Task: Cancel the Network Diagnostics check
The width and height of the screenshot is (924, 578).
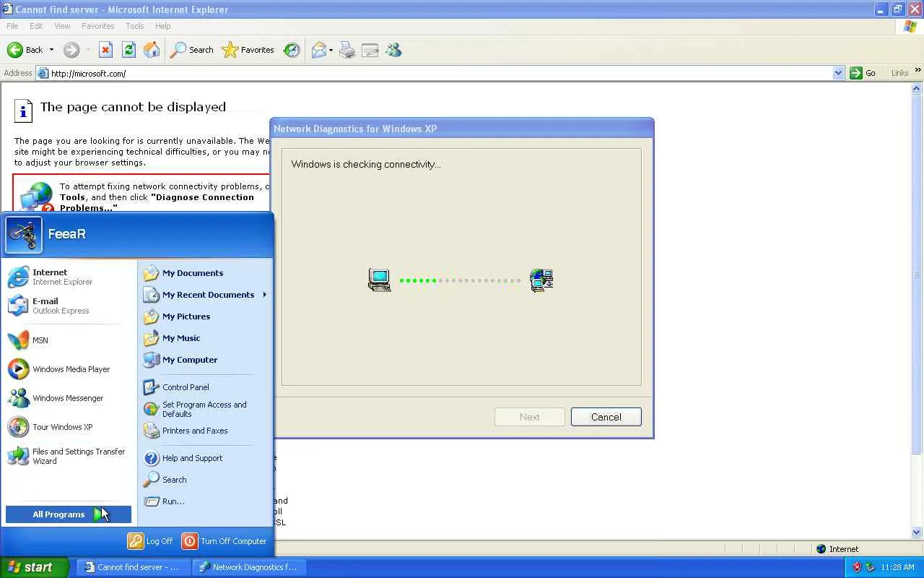Action: pos(606,417)
